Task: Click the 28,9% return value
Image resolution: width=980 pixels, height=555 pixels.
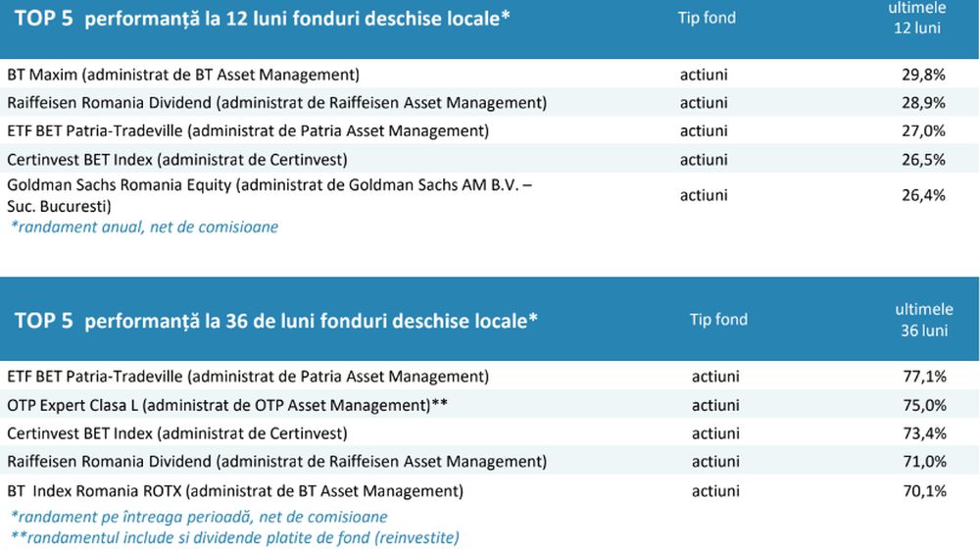Action: pyautogui.click(x=923, y=103)
